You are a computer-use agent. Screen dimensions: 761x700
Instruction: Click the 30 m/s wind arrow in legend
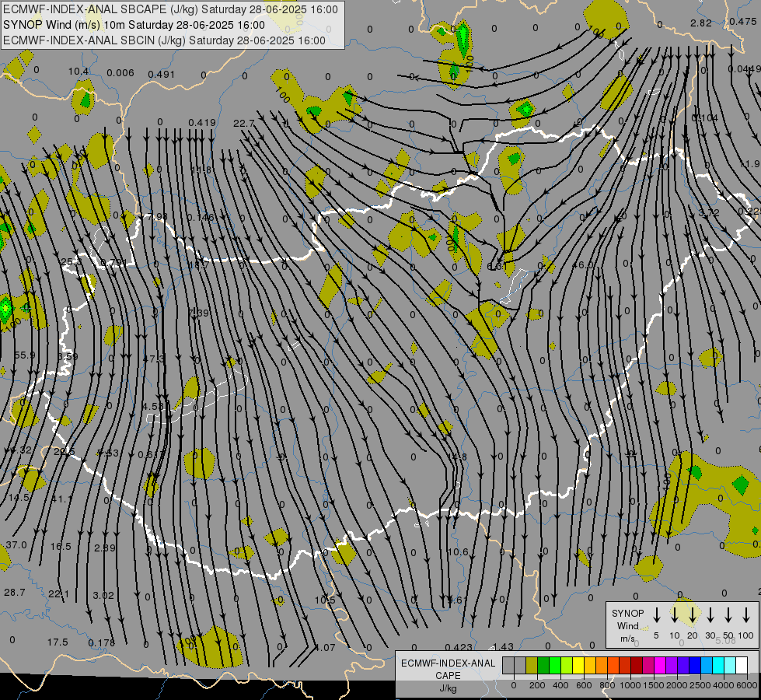click(x=710, y=615)
